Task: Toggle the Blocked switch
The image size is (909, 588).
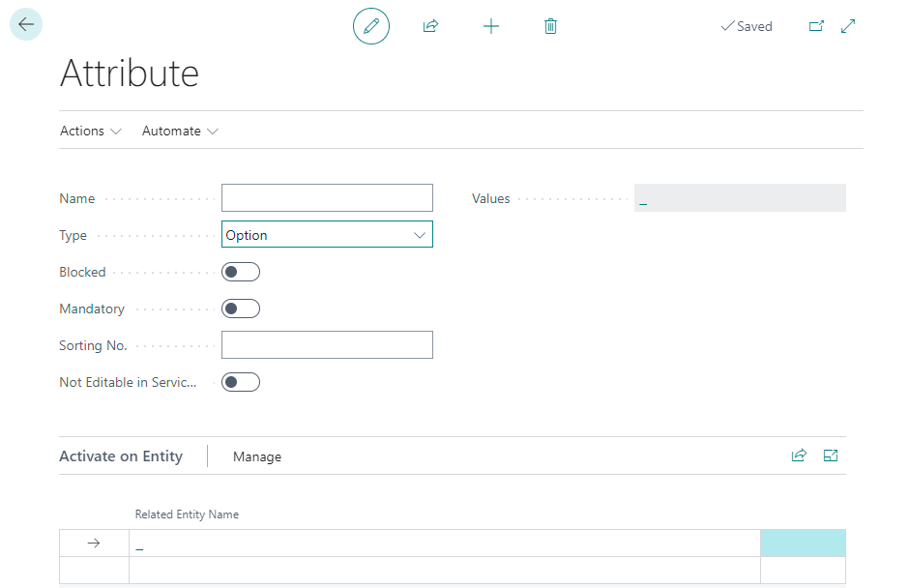Action: pos(241,272)
